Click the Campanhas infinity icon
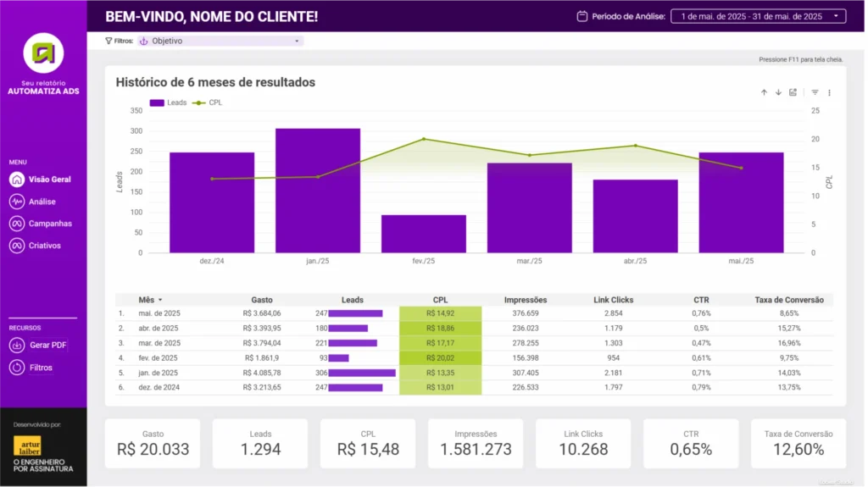The height and width of the screenshot is (487, 868). (x=17, y=224)
